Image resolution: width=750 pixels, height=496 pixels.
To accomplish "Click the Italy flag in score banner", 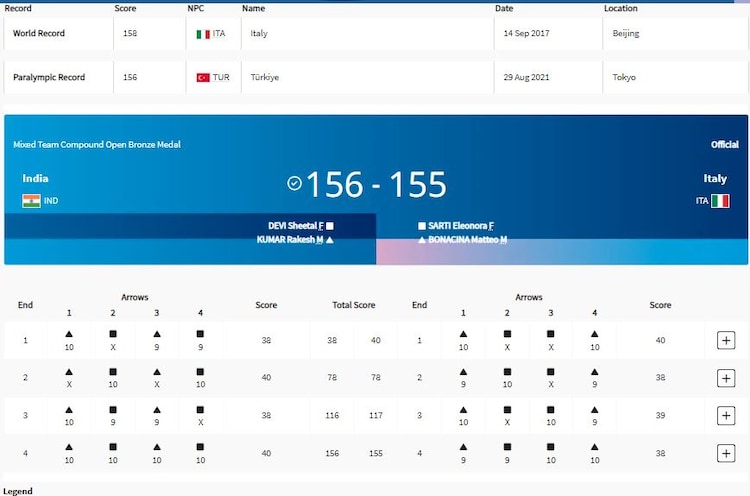I will [x=720, y=201].
